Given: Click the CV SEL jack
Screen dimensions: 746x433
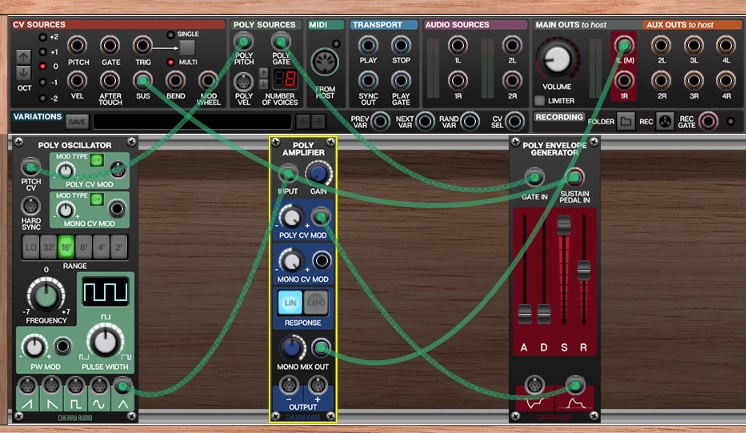Looking at the screenshot, I should pos(514,121).
